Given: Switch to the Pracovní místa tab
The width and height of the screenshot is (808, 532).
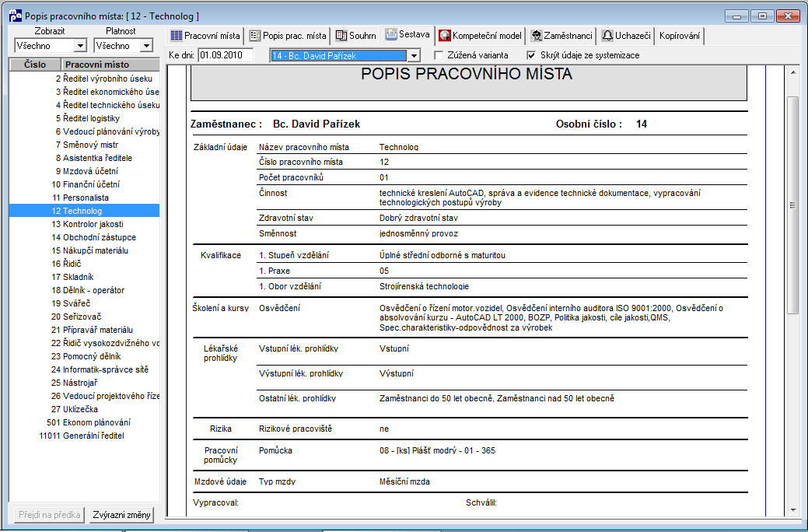Looking at the screenshot, I should 205,36.
